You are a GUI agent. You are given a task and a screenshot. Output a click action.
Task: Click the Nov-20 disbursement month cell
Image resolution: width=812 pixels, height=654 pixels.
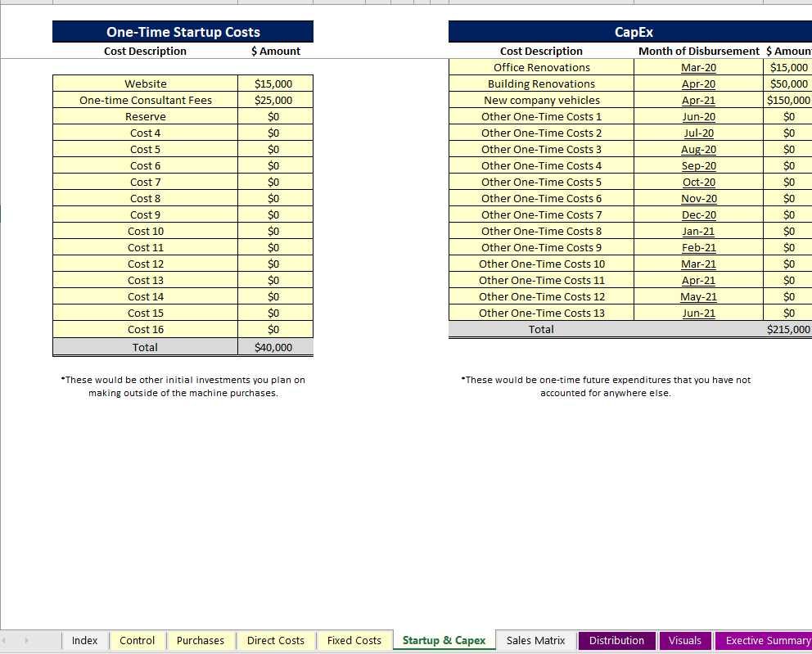point(698,198)
